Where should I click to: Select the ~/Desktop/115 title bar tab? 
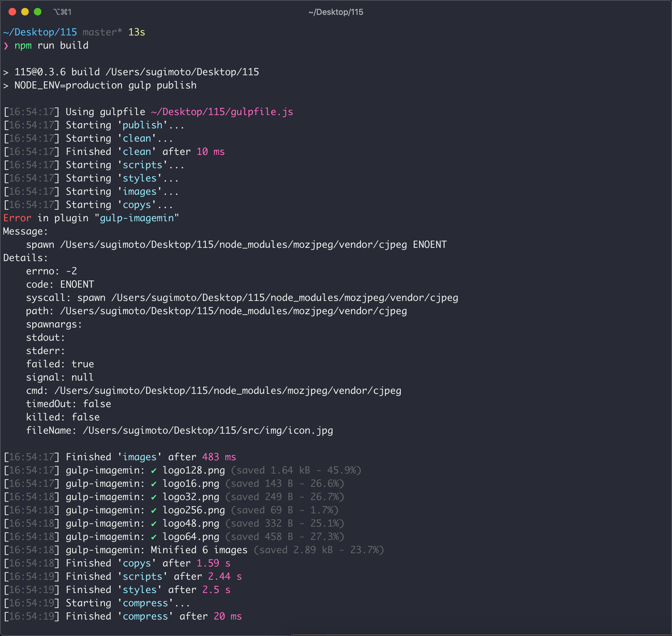[x=336, y=12]
